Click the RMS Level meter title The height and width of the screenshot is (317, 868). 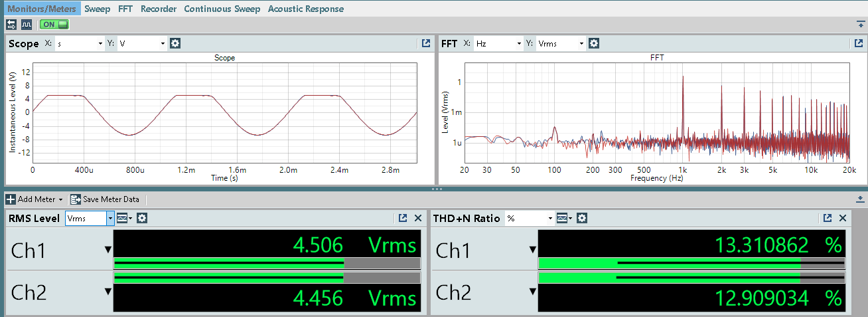coord(34,218)
